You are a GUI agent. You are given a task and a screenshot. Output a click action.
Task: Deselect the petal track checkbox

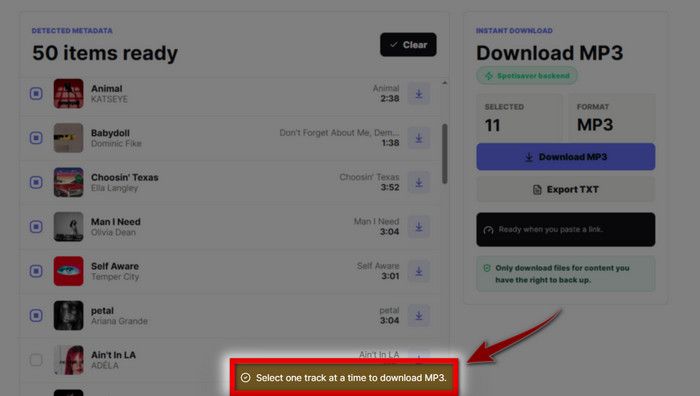[36, 315]
